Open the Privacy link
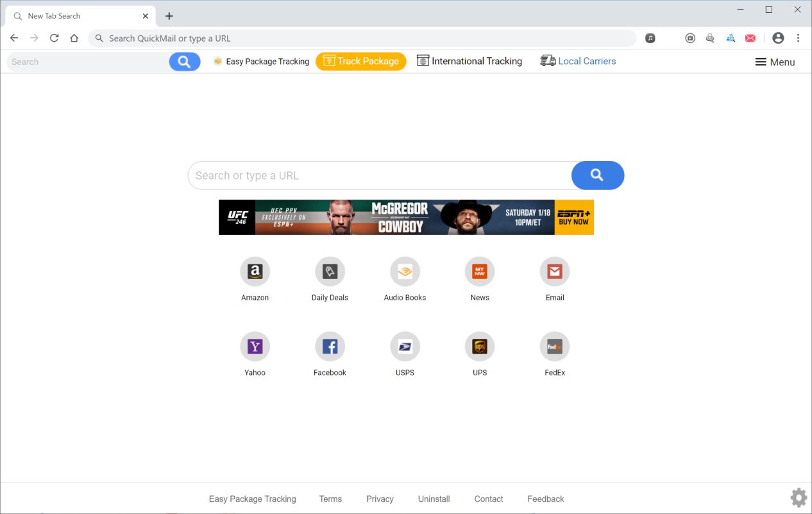The height and width of the screenshot is (514, 812). pos(380,499)
